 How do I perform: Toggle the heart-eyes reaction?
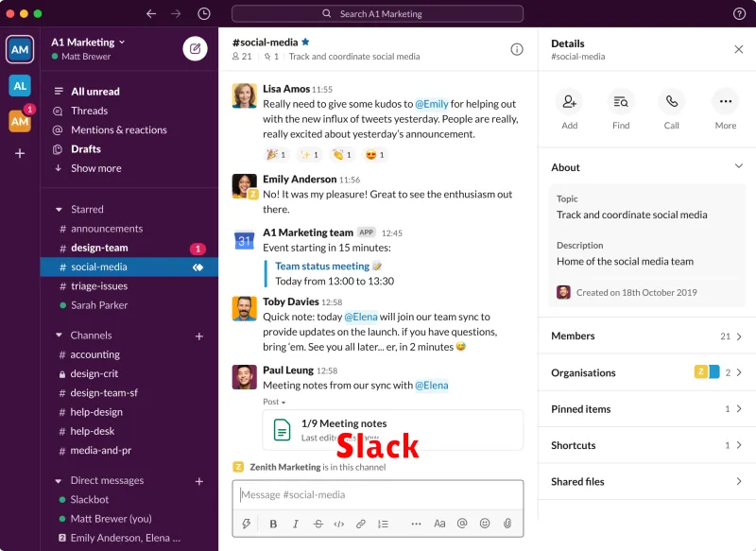(374, 155)
